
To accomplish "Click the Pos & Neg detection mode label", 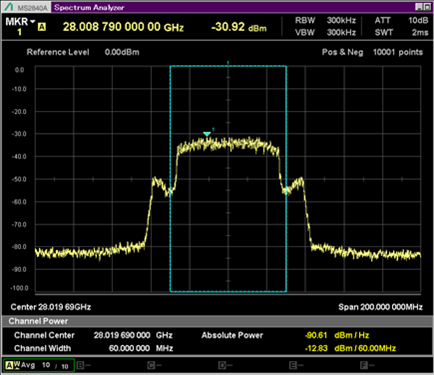I will tap(342, 52).
